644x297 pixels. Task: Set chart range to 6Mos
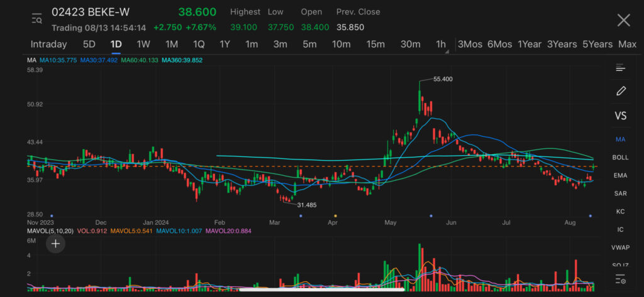499,44
